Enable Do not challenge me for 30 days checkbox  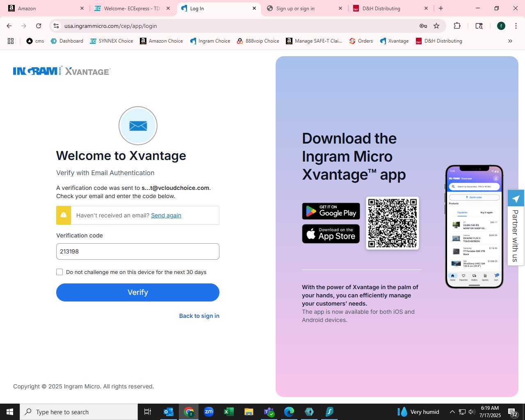(x=59, y=272)
